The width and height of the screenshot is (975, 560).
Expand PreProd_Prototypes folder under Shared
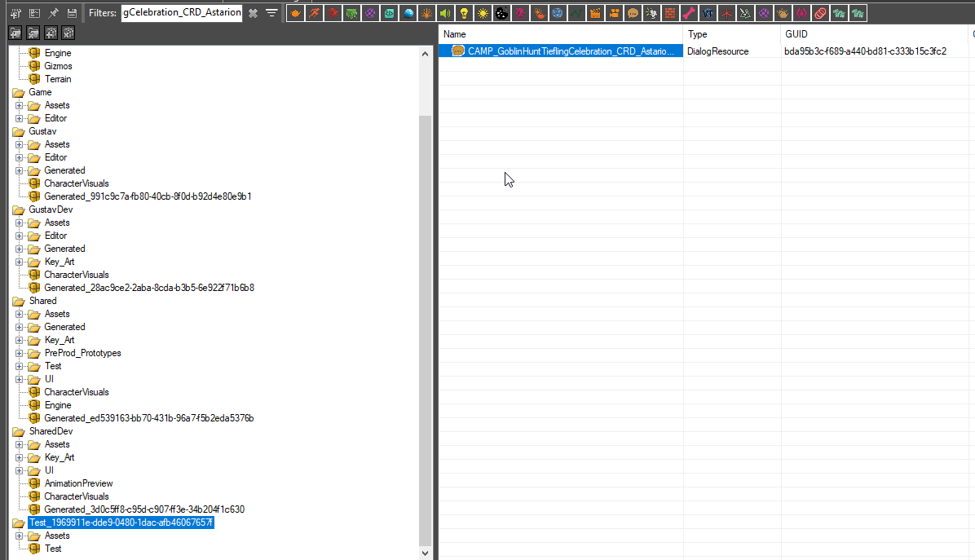20,354
